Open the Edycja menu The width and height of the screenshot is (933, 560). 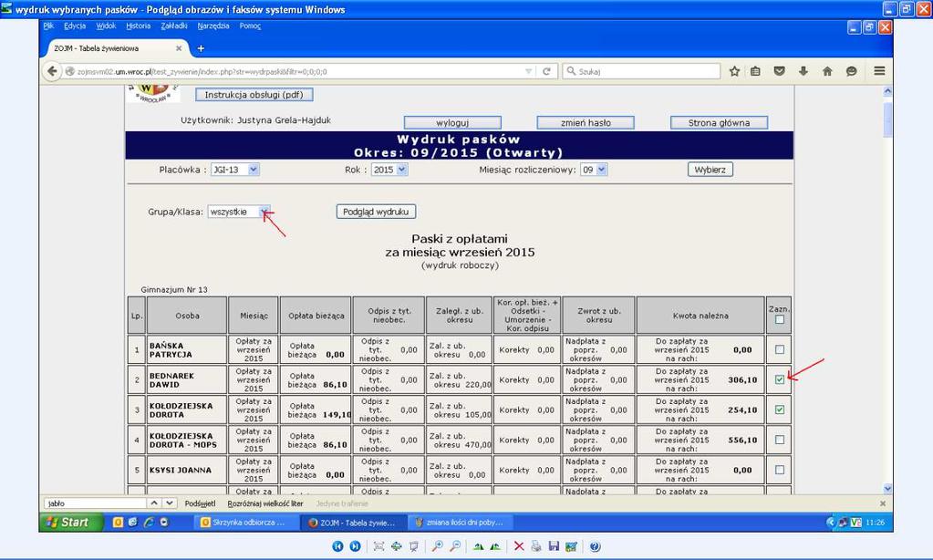tap(75, 26)
